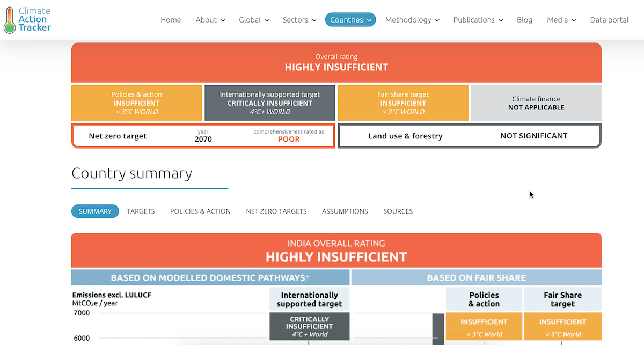644x345 pixels.
Task: View the Assumptions tab
Action: 345,211
